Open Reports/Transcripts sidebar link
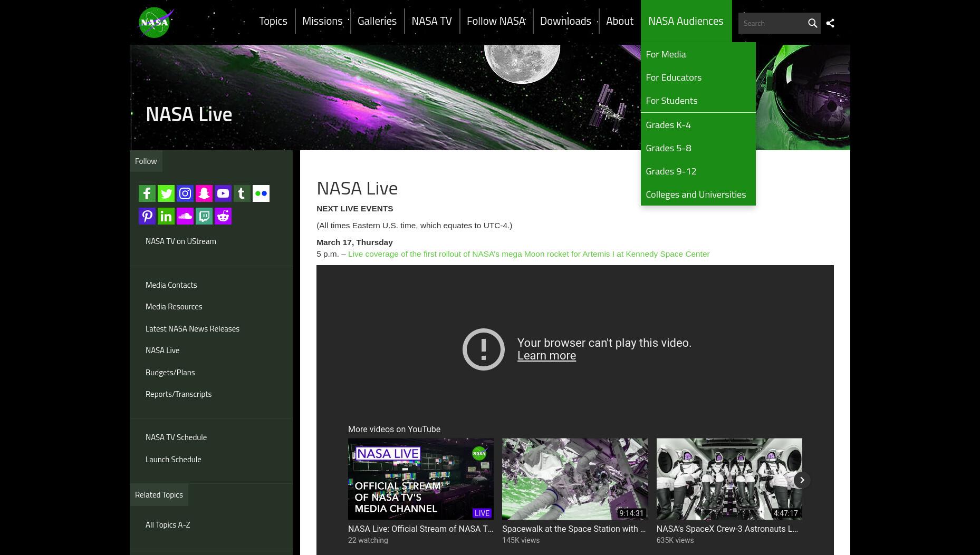 (x=178, y=394)
